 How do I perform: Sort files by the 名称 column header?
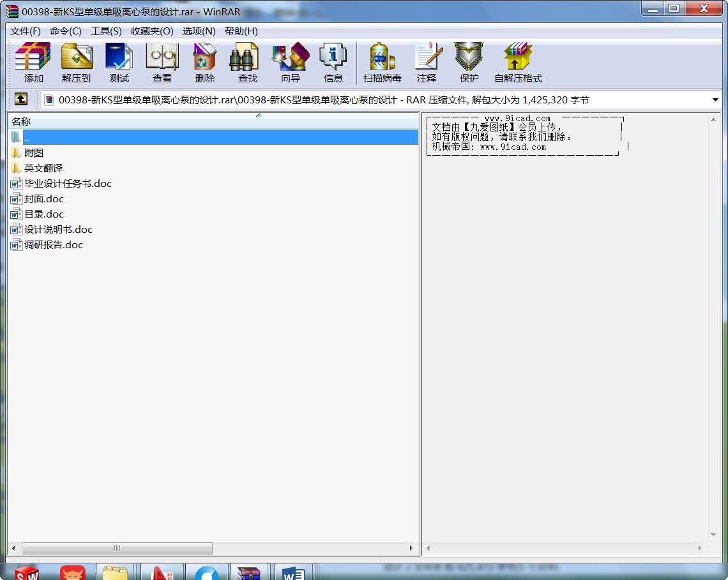[x=128, y=121]
